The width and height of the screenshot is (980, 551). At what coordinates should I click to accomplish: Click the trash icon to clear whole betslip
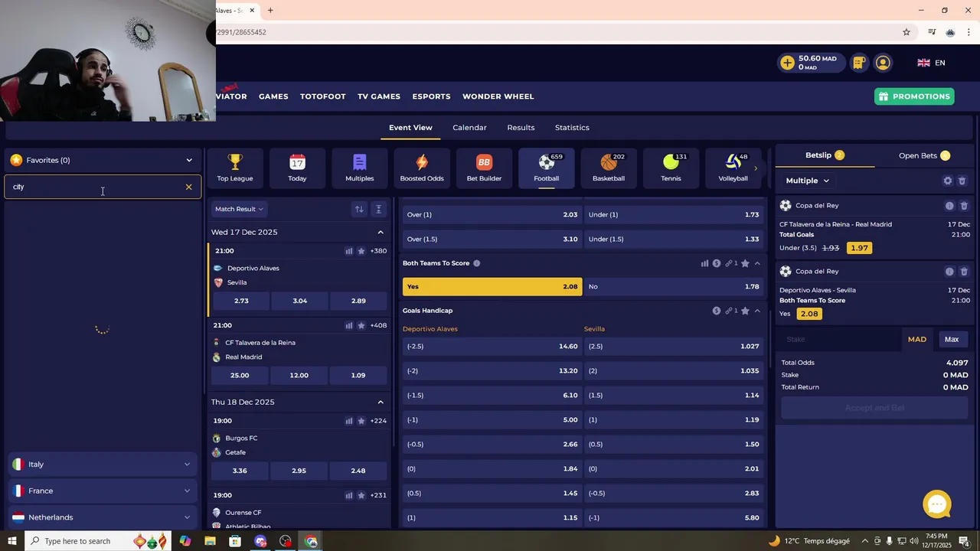(x=962, y=181)
